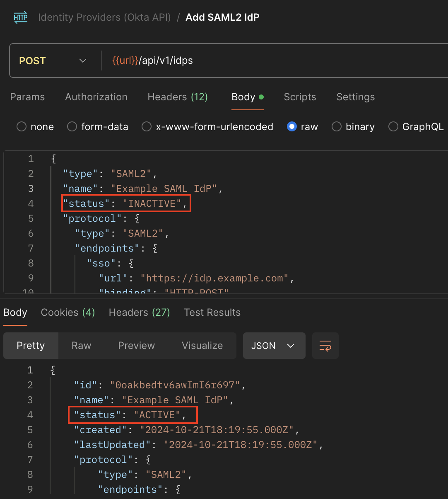448x499 pixels.
Task: Open the response Cookies (4) tab
Action: (x=68, y=312)
